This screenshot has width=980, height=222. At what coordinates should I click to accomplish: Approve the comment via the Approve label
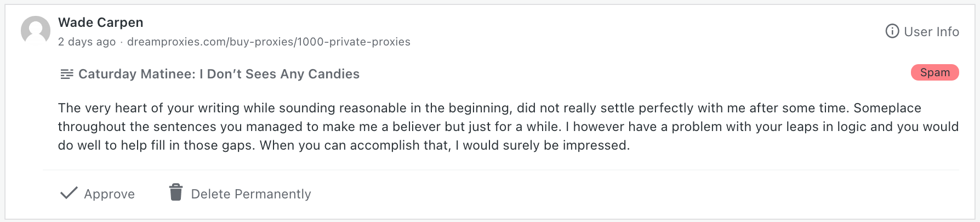click(109, 194)
